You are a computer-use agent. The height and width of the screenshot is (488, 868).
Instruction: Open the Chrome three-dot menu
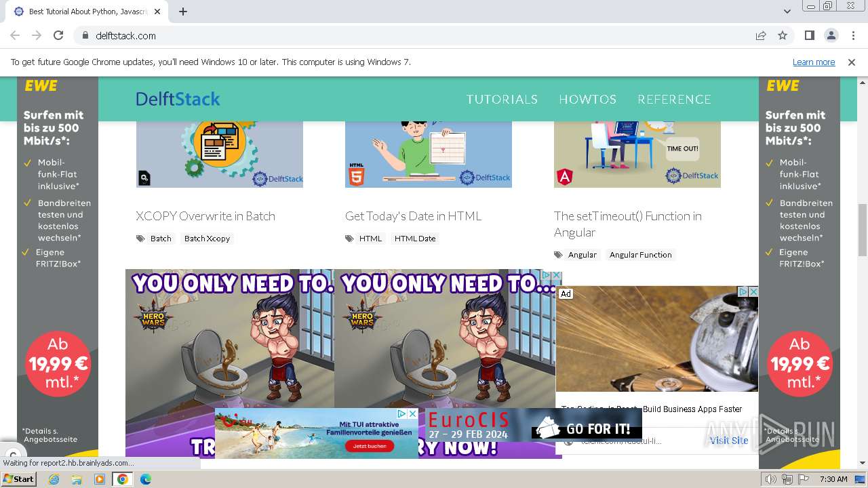pos(852,35)
